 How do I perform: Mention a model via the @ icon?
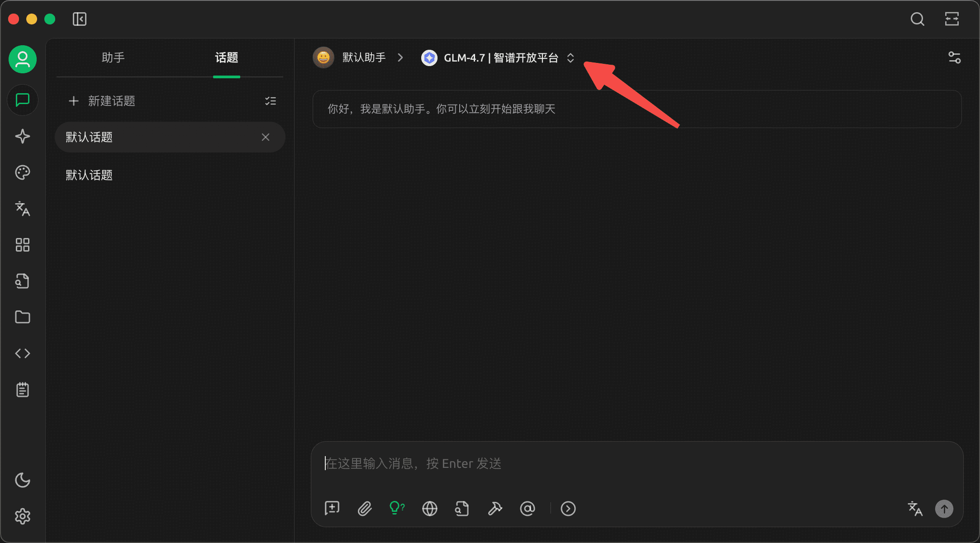528,509
